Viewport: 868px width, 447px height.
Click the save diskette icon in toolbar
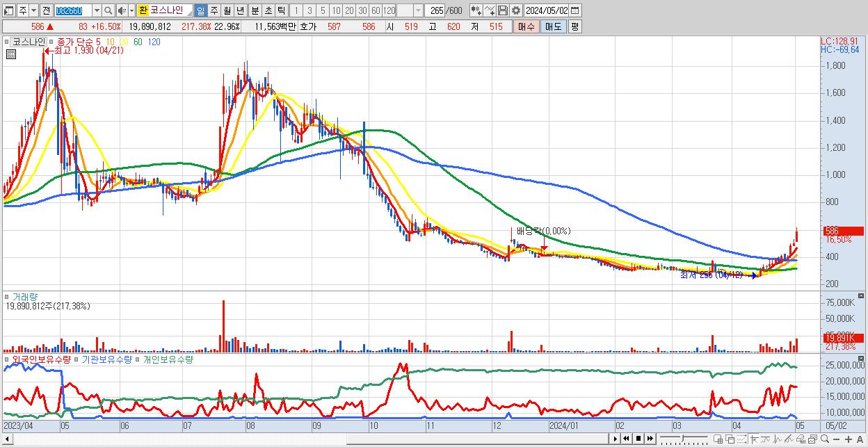(502, 10)
